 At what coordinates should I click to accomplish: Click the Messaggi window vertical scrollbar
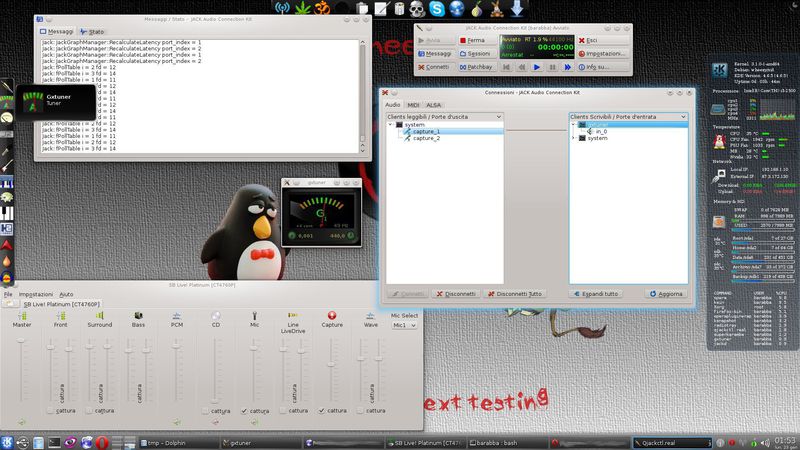[x=362, y=96]
